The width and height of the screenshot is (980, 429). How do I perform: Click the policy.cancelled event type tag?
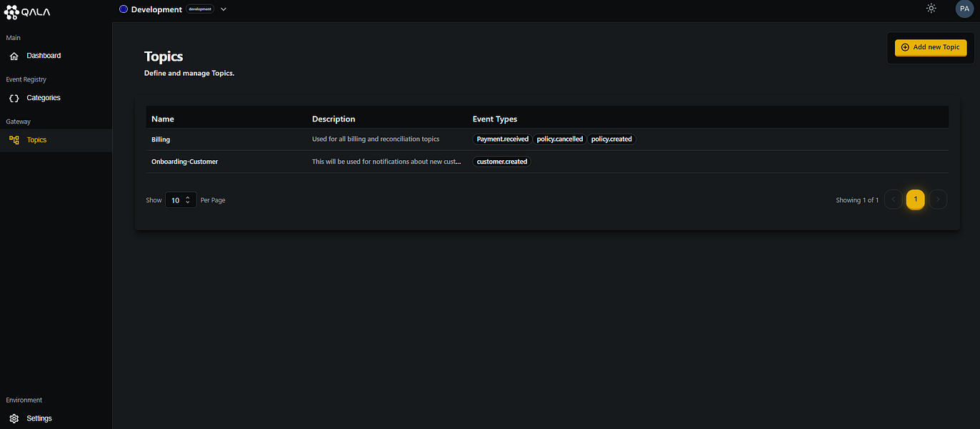tap(559, 139)
